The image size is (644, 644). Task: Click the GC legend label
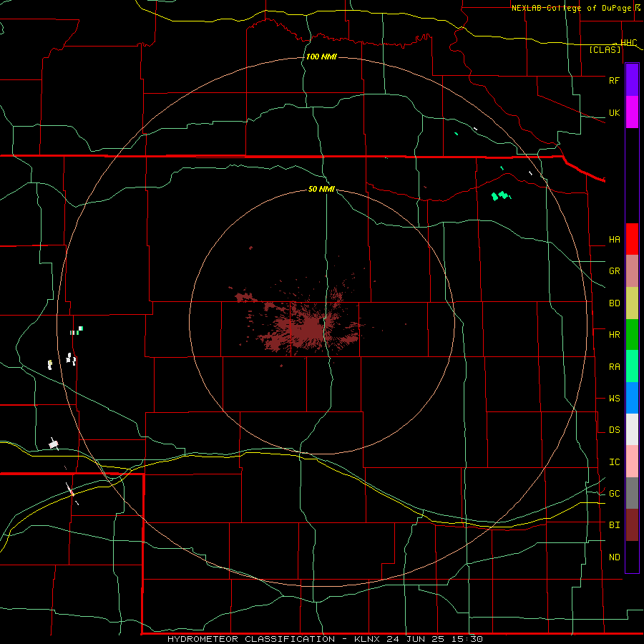coord(614,494)
